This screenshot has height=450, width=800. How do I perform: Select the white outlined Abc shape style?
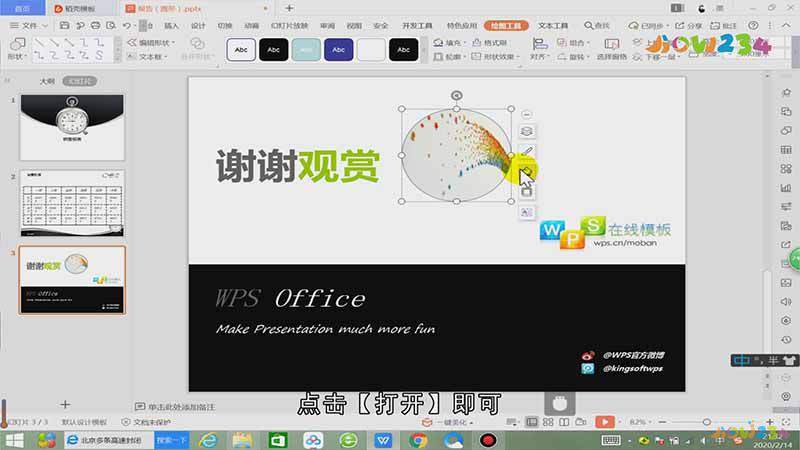[x=241, y=49]
